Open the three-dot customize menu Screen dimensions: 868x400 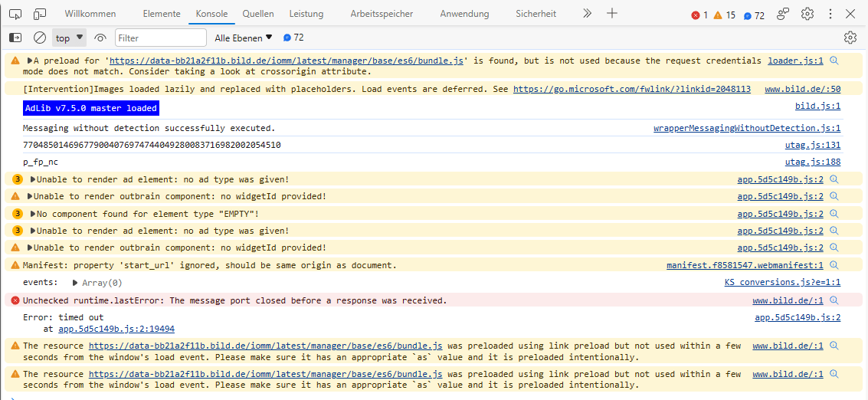coord(830,14)
